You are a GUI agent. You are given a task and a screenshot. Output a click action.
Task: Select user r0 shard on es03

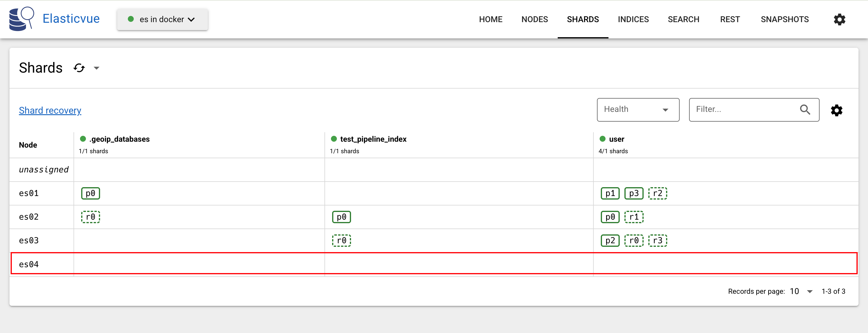click(634, 241)
